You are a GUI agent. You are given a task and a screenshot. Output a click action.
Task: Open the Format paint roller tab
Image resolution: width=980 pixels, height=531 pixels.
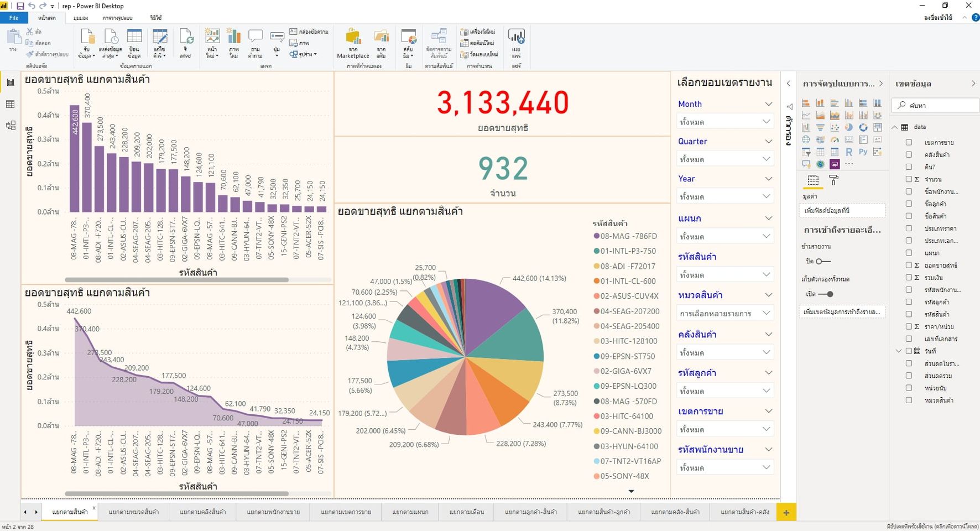click(x=833, y=180)
